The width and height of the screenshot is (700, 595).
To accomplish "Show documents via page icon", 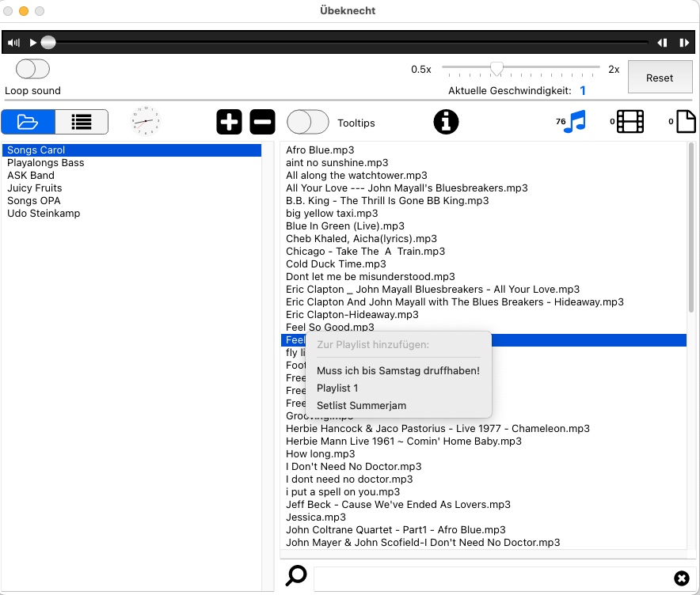I will click(686, 122).
